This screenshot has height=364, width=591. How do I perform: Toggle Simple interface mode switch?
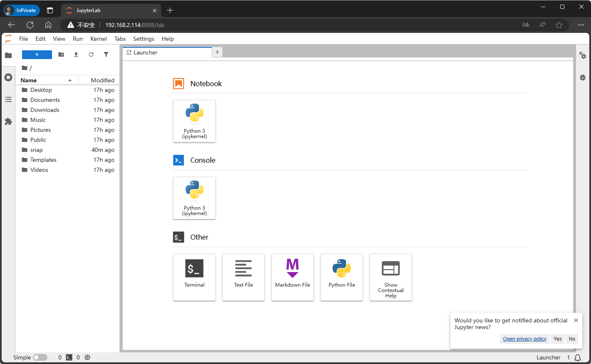[x=40, y=357]
